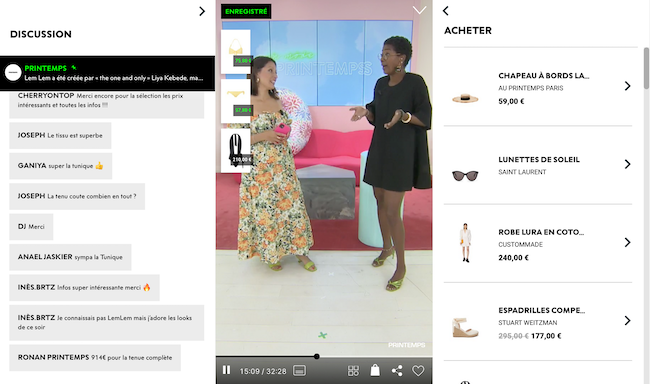The width and height of the screenshot is (650, 384).
Task: Open the Lunettes de Soleil product arrow
Action: (627, 164)
